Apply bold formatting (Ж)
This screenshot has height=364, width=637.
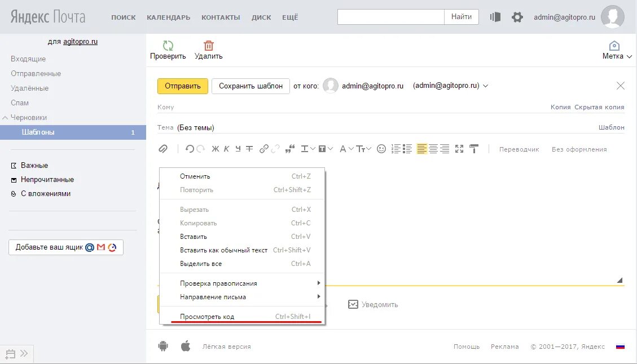coord(216,149)
